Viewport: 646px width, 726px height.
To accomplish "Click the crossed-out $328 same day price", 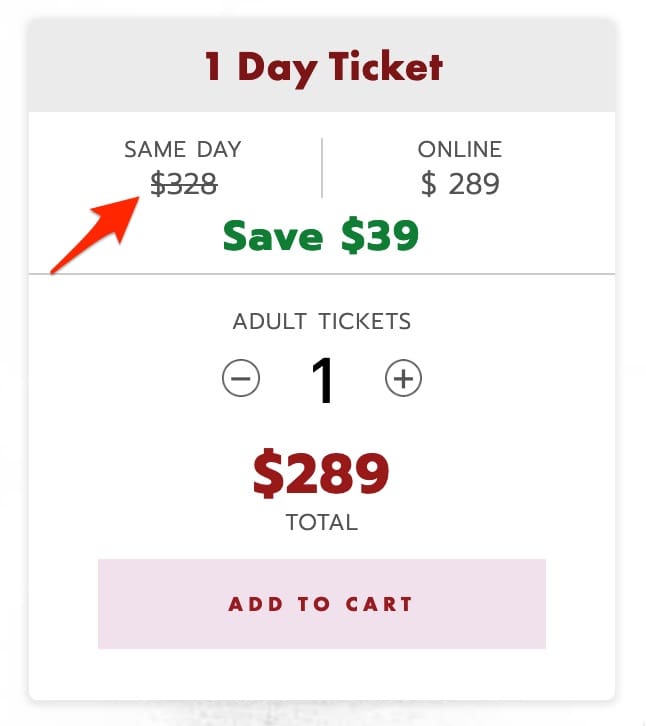I will 184,184.
